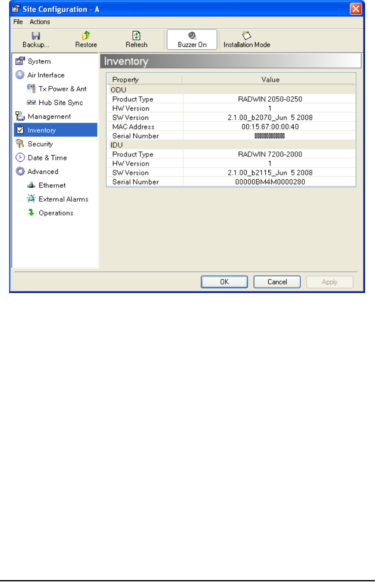Click the MAC Address property label
375x588 pixels.
(x=133, y=127)
